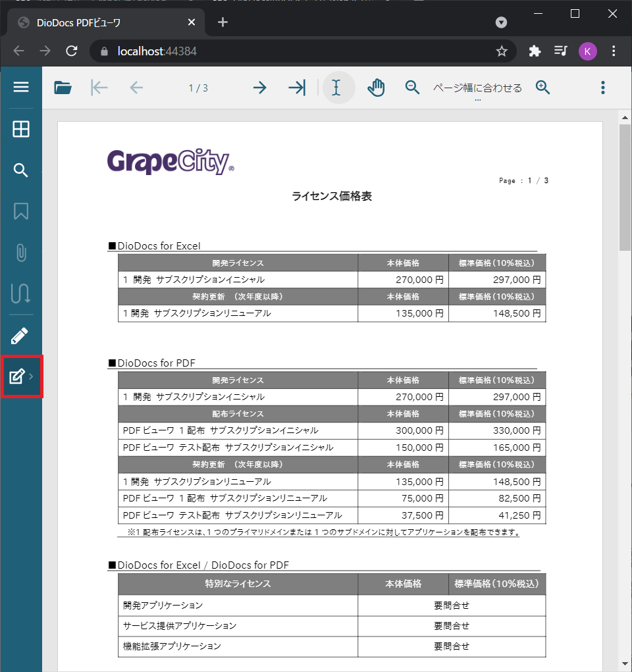Open the viewer toolbar more options menu
632x672 pixels.
[x=603, y=88]
